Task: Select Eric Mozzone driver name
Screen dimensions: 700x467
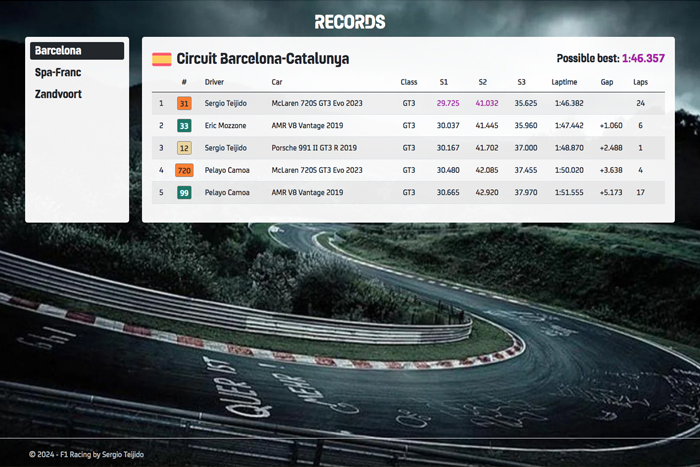Action: coord(228,126)
